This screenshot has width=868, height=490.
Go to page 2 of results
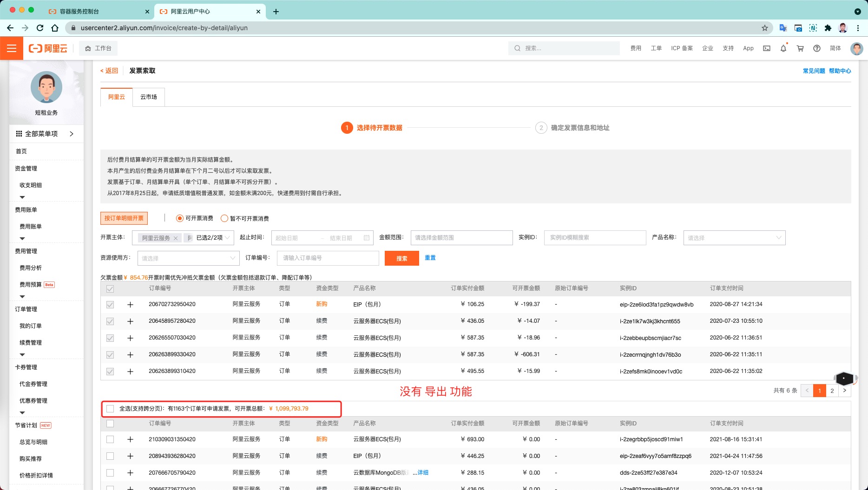[832, 391]
